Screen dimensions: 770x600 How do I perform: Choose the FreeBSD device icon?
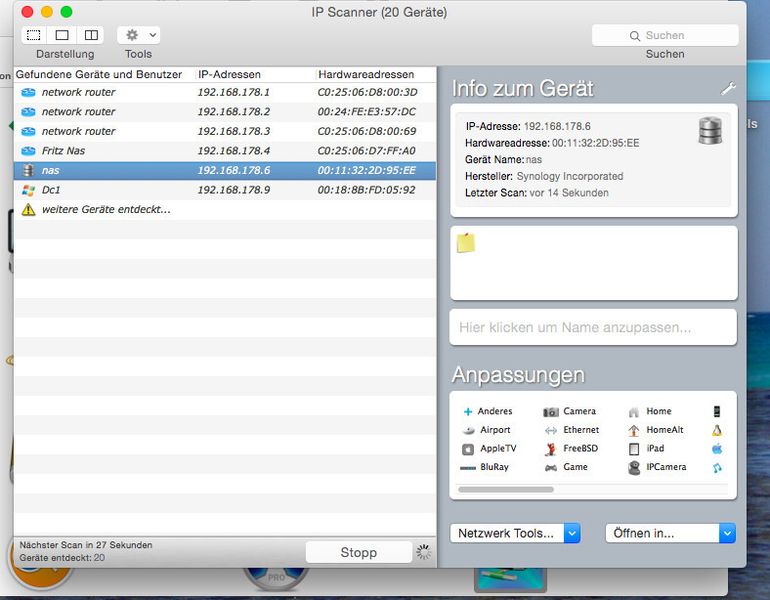[x=551, y=449]
